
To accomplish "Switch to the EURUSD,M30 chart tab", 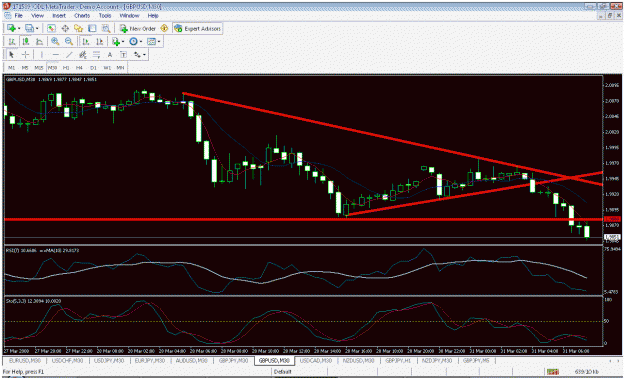I will pyautogui.click(x=25, y=360).
